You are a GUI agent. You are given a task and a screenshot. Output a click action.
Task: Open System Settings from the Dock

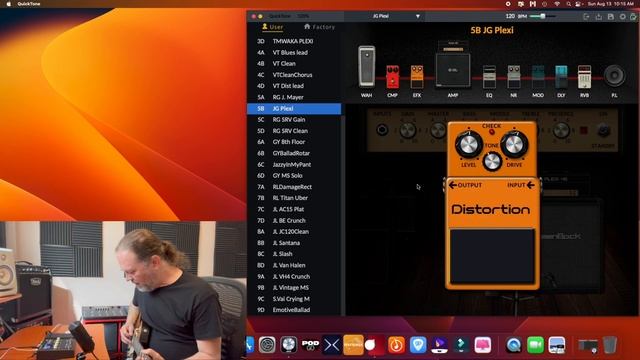[267, 345]
